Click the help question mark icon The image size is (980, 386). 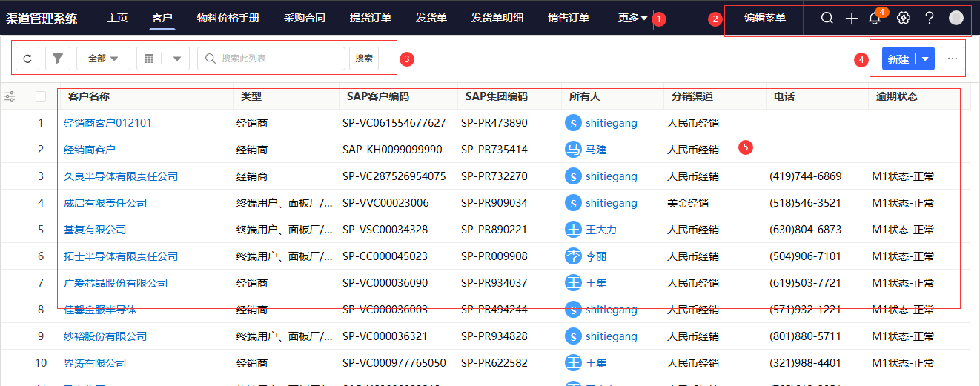(929, 18)
